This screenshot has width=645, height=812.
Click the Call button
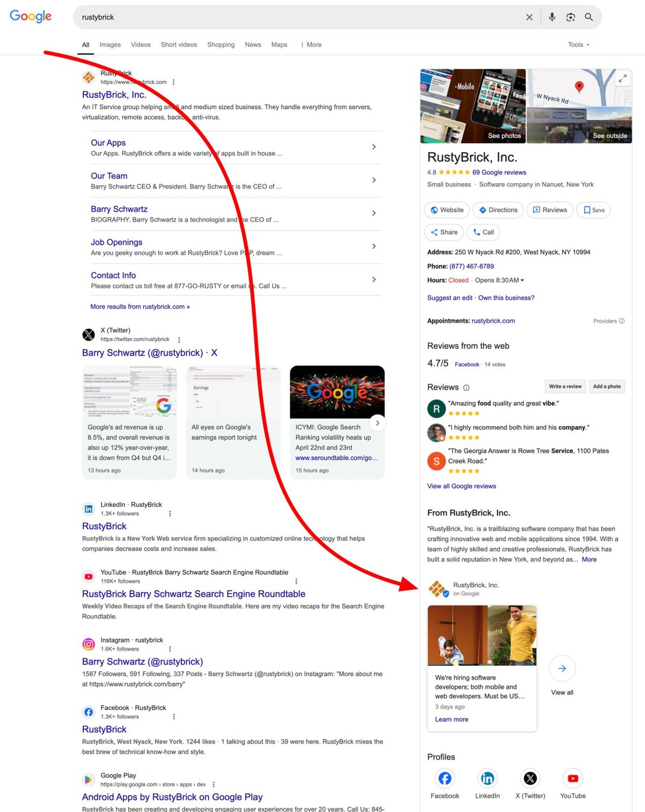point(483,232)
